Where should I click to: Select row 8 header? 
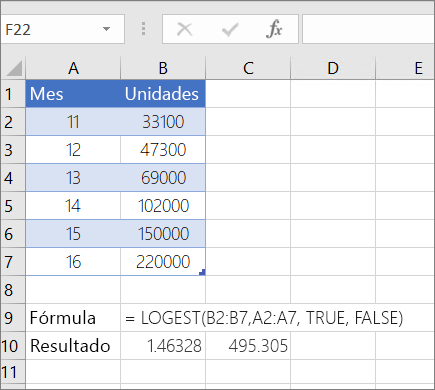click(x=13, y=290)
